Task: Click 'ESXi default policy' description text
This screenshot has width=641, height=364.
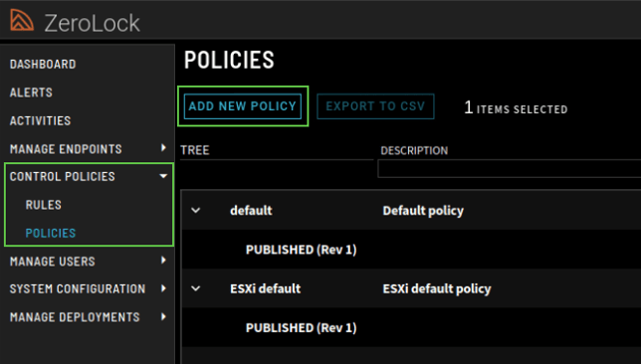Action: coord(437,289)
